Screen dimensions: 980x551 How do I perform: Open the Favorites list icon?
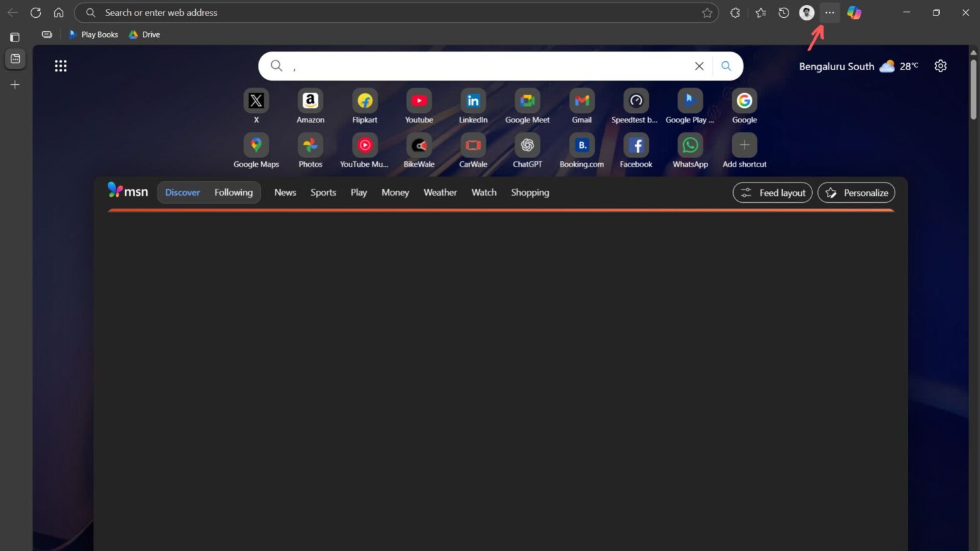(x=761, y=13)
